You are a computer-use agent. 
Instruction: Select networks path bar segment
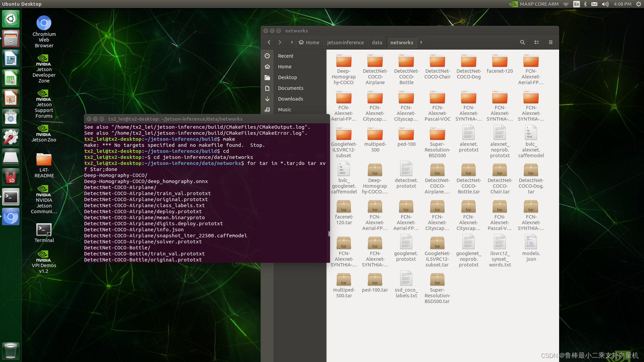tap(401, 42)
